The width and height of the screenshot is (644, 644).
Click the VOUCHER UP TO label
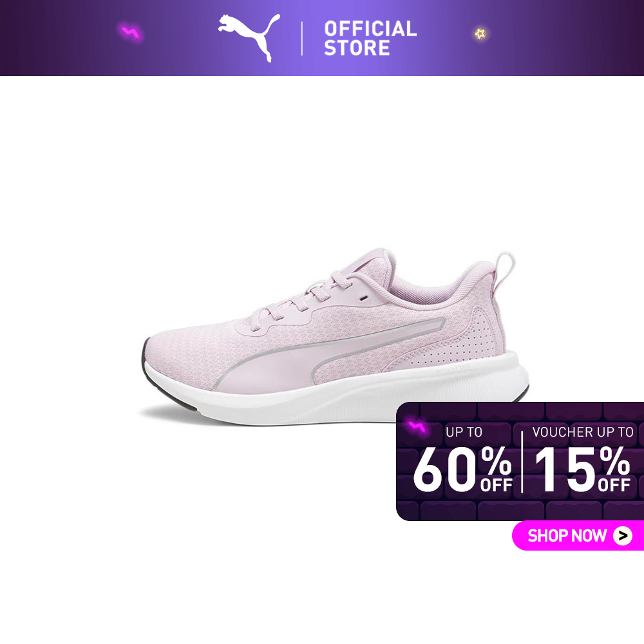pyautogui.click(x=583, y=432)
